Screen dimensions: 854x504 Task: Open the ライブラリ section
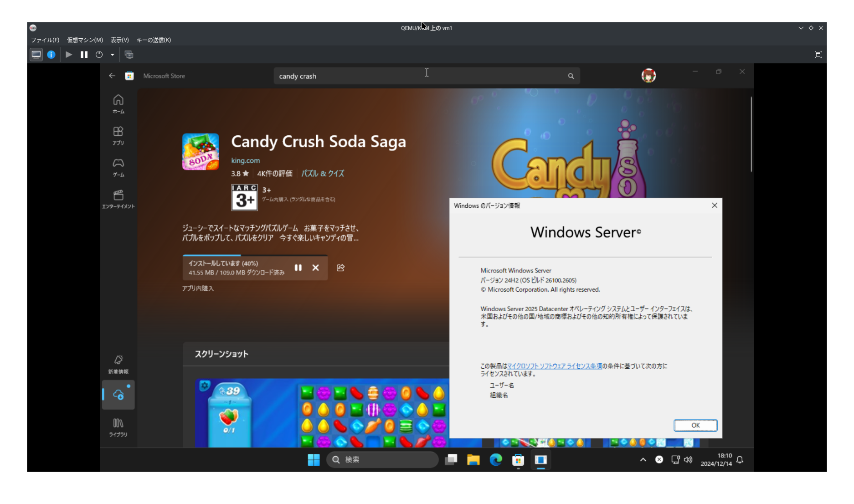pyautogui.click(x=118, y=427)
